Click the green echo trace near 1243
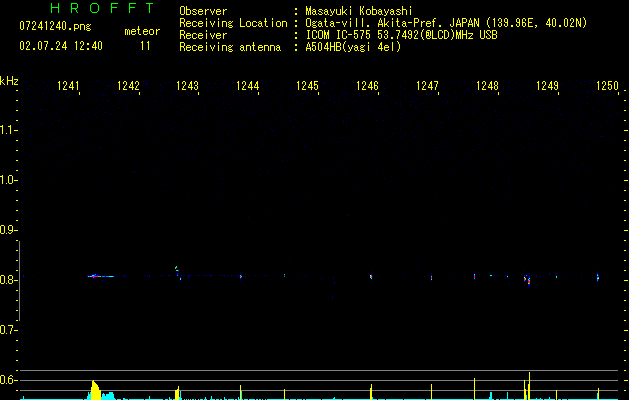The image size is (629, 400). (x=177, y=269)
